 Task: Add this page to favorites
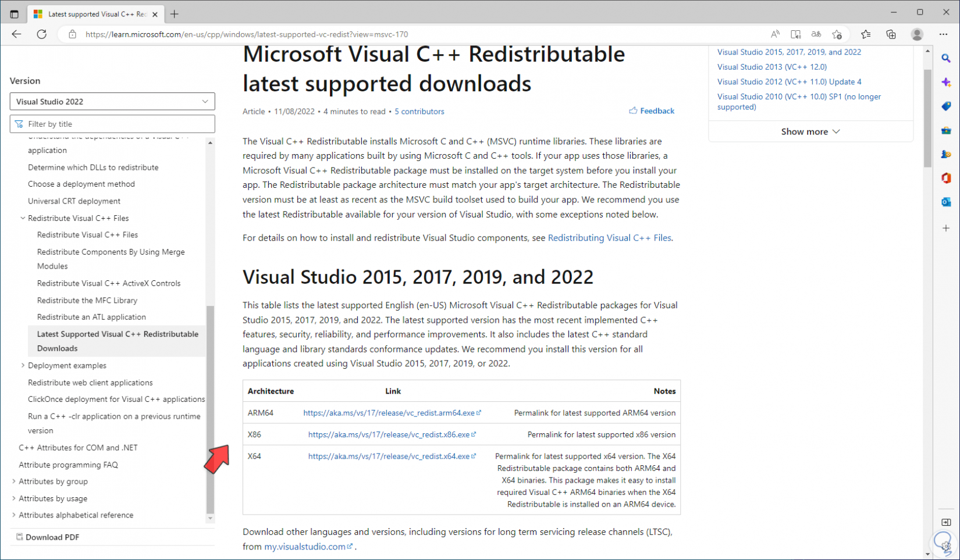coord(837,34)
